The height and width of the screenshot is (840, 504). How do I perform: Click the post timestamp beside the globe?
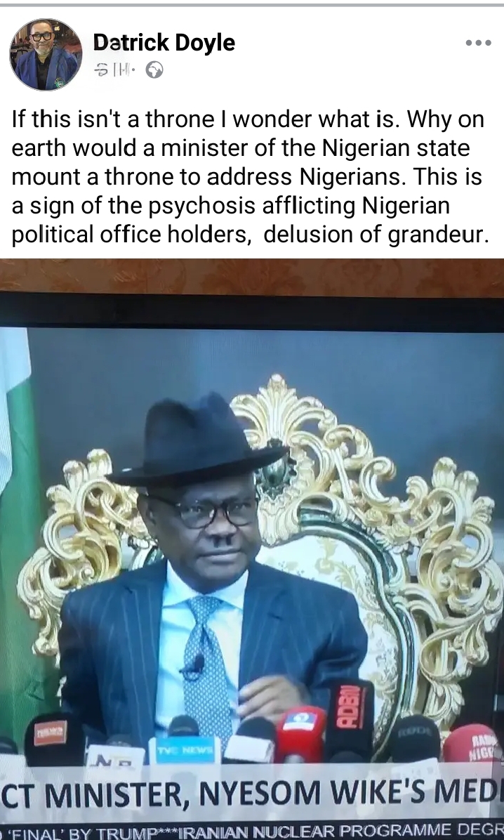(x=114, y=70)
